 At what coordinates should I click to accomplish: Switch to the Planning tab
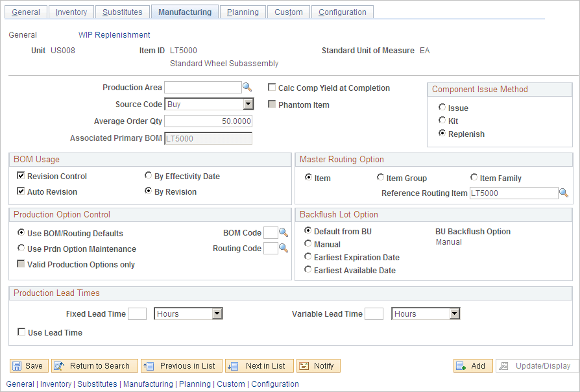242,11
